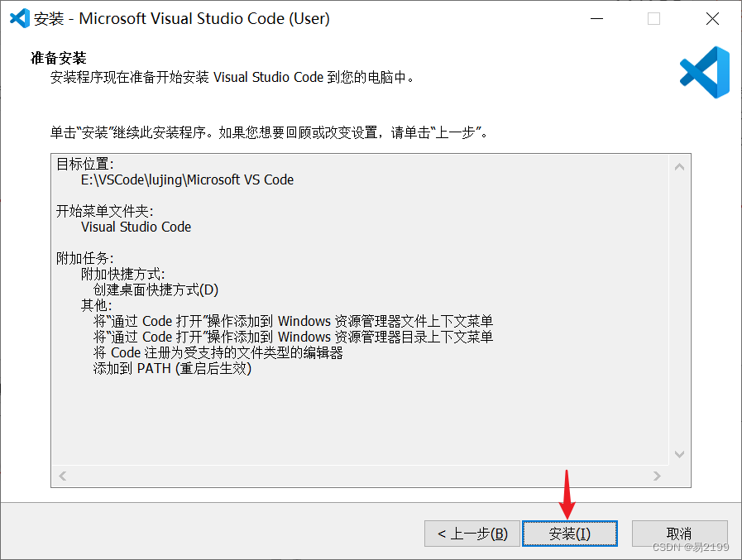Click the window title 安装 - Microsoft Visual Studio Code (User)
This screenshot has height=560, width=742.
click(x=182, y=18)
